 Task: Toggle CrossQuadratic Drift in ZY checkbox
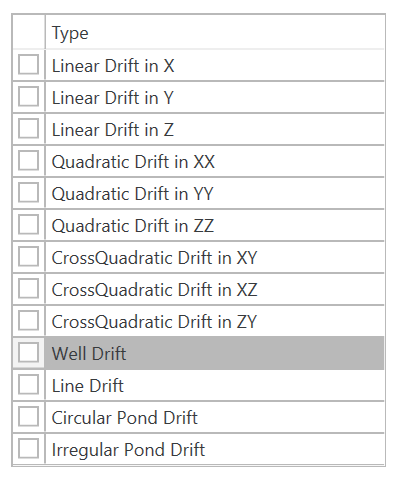click(x=28, y=321)
